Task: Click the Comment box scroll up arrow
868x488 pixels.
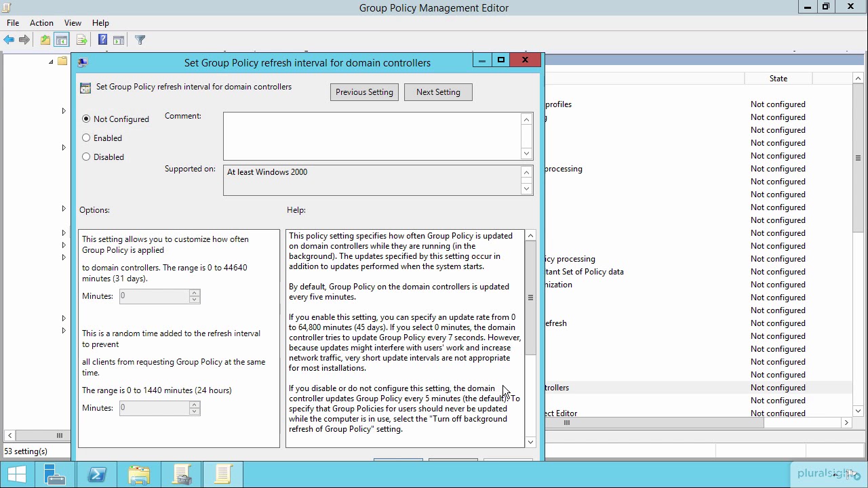Action: pos(527,119)
